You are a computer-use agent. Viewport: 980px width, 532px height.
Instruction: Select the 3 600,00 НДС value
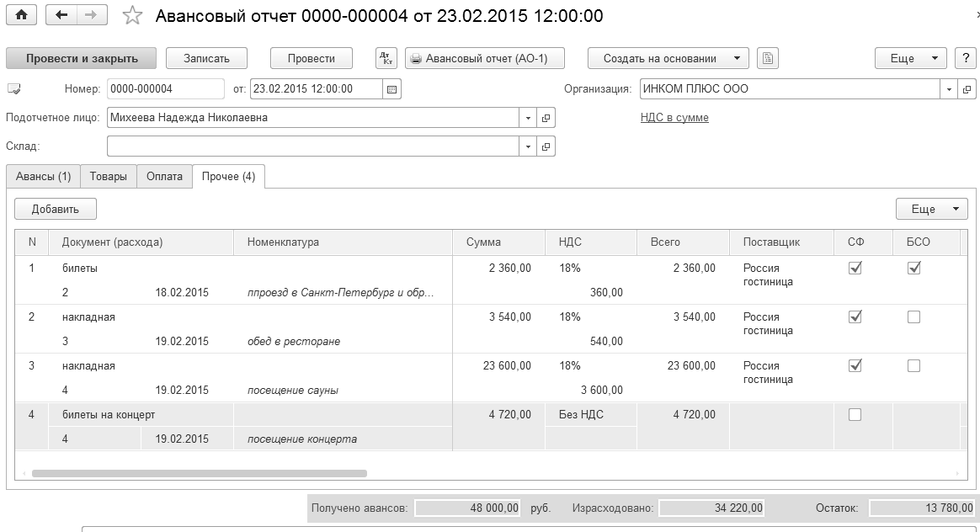pyautogui.click(x=591, y=390)
